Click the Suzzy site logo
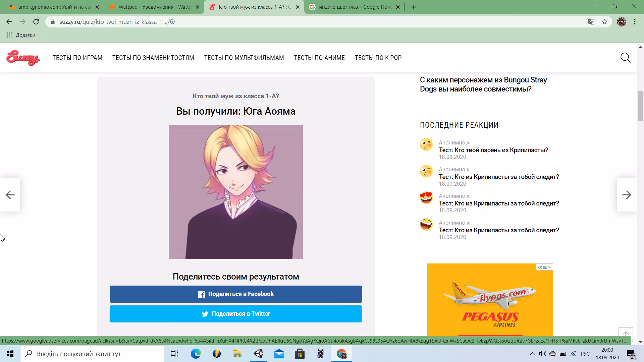Image resolution: width=644 pixels, height=362 pixels. click(23, 58)
